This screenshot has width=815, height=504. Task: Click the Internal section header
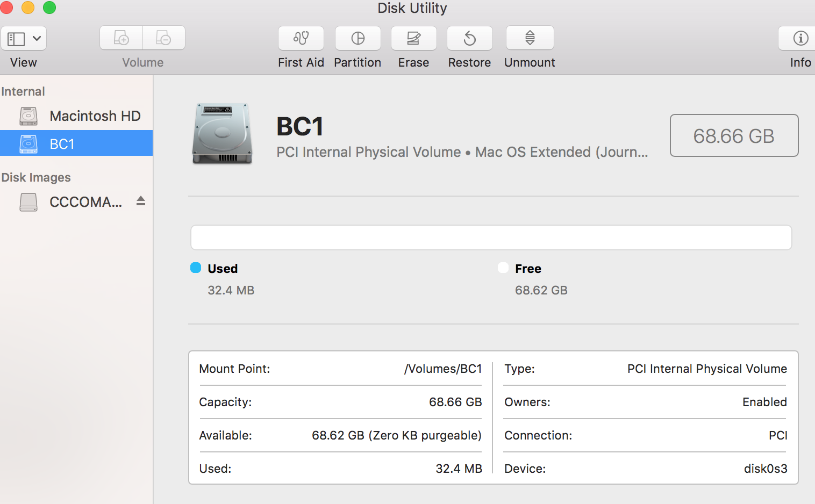[x=23, y=91]
